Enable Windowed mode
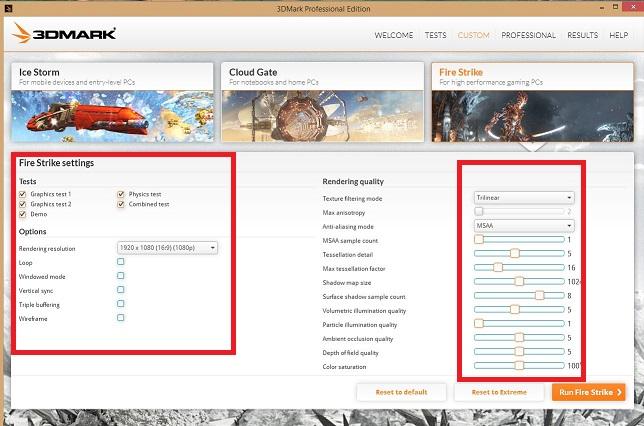The image size is (644, 426). click(121, 276)
